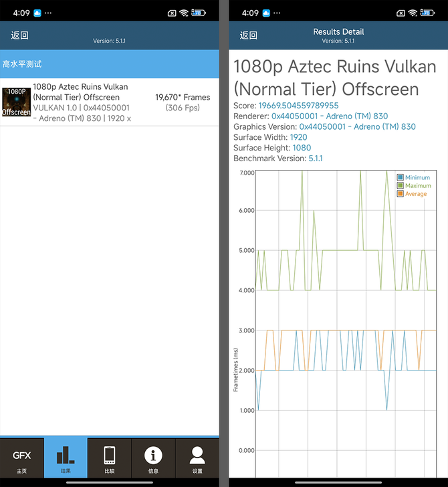Screen dimensions: 448x487
Task: Click the Surface Width value 1920
Action: [298, 137]
